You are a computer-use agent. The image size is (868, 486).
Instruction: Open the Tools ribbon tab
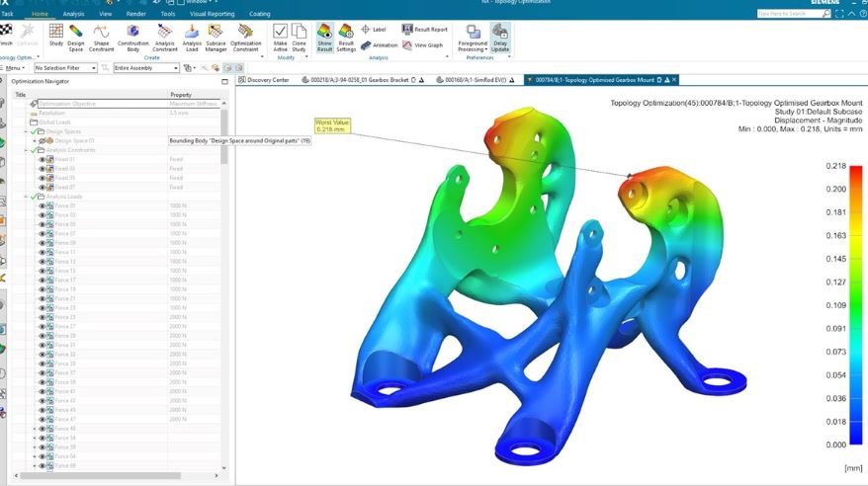[x=168, y=13]
